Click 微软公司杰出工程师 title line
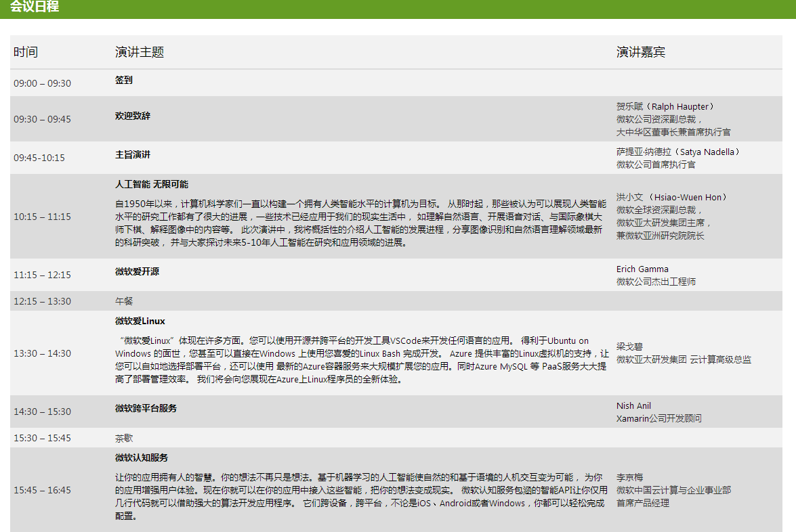Screen dimensions: 796x532 click(x=656, y=282)
